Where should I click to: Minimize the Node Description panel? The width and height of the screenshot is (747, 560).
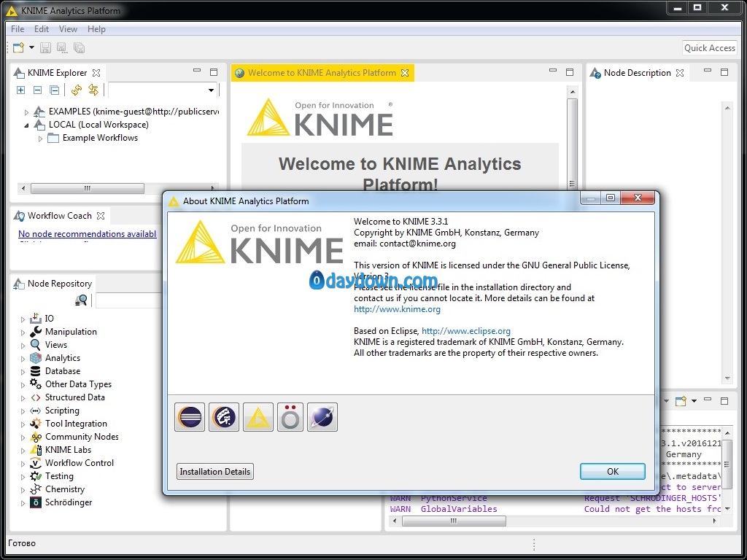pyautogui.click(x=708, y=71)
